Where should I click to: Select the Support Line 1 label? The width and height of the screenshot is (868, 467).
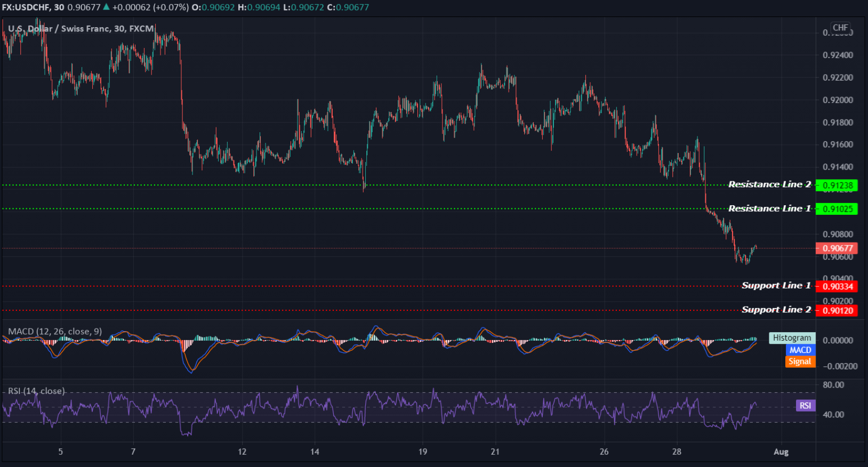pyautogui.click(x=776, y=286)
